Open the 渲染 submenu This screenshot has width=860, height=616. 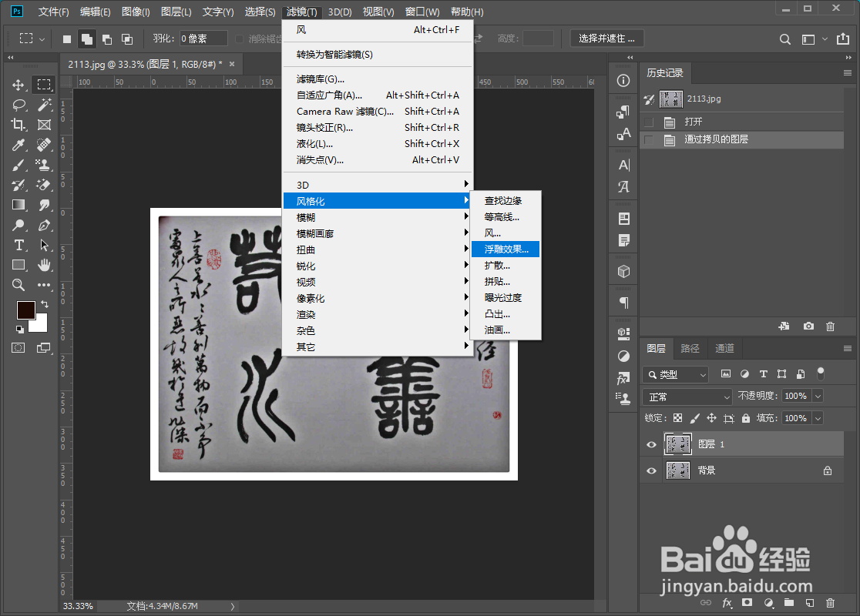378,315
